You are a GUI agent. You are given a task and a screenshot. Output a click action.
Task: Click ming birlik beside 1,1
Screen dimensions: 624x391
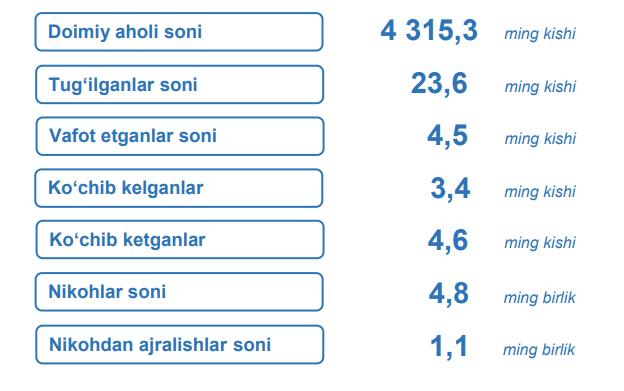[539, 350]
